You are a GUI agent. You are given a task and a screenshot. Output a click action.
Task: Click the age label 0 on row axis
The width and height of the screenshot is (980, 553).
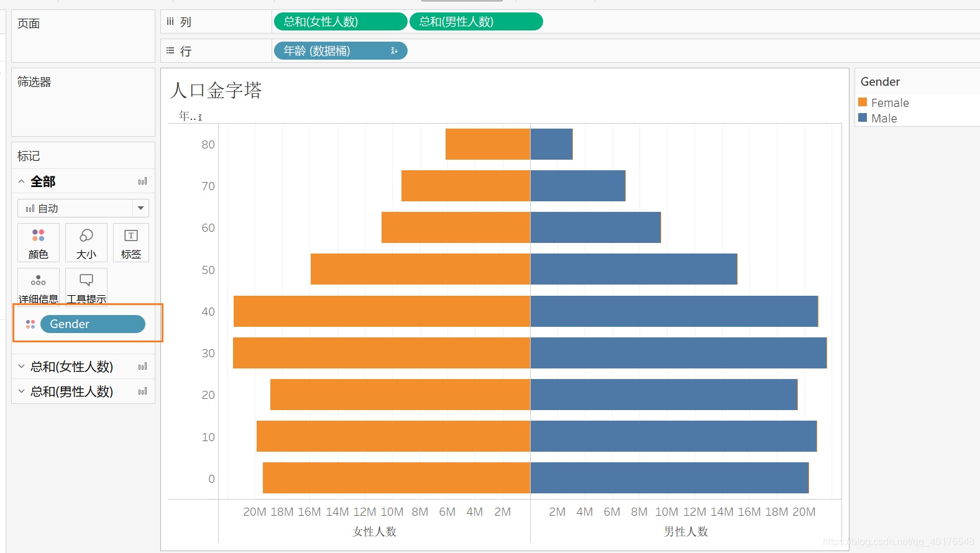coord(211,479)
